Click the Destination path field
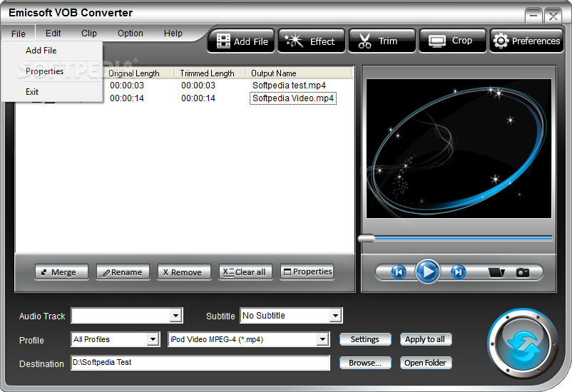This screenshot has height=392, width=572. [x=200, y=363]
